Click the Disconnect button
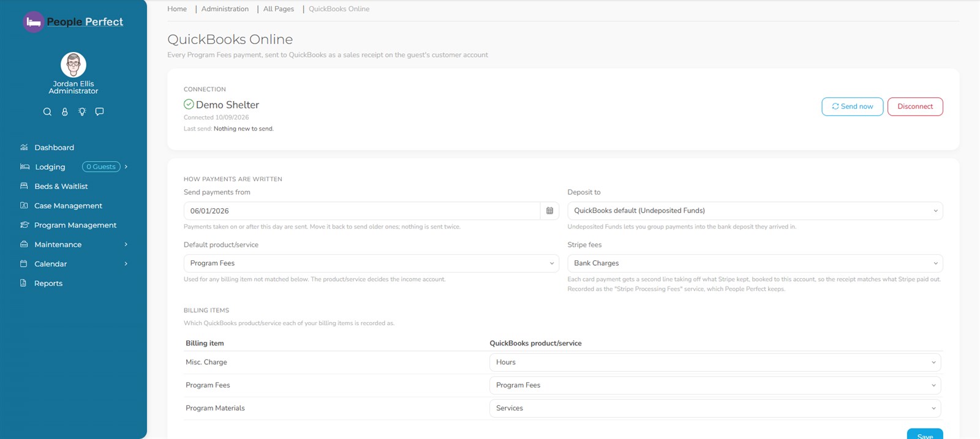Image resolution: width=980 pixels, height=439 pixels. point(915,107)
